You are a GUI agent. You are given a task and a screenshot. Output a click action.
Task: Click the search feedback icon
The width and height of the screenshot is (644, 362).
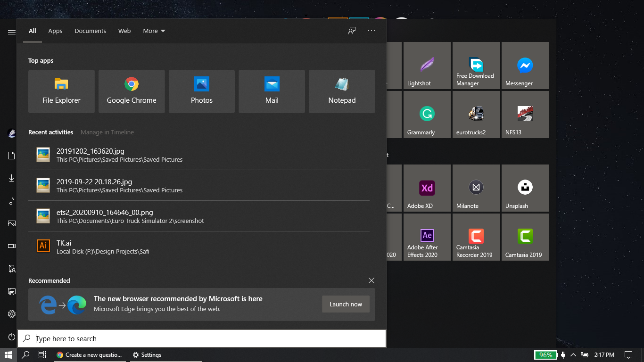click(x=352, y=31)
